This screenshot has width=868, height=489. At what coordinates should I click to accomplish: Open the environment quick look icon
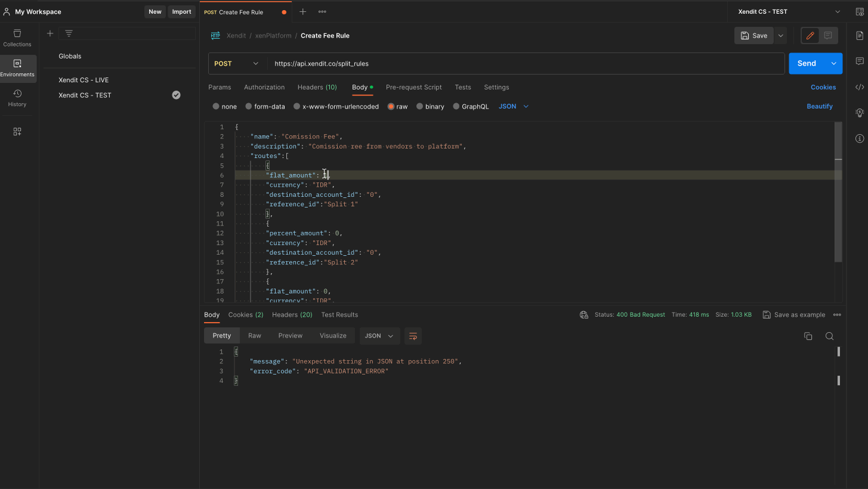[x=860, y=11]
